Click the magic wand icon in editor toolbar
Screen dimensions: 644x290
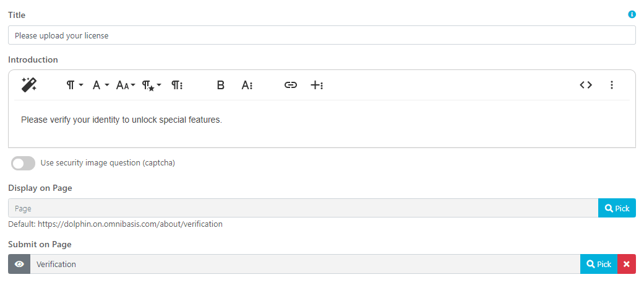pos(29,85)
